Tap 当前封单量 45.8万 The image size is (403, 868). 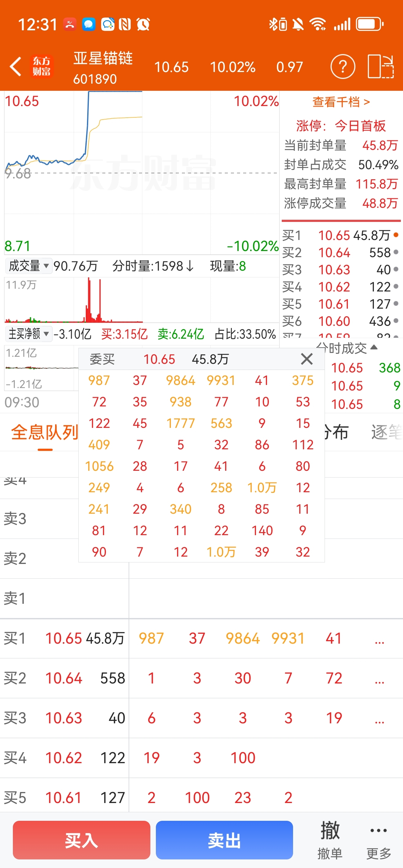pos(341,145)
